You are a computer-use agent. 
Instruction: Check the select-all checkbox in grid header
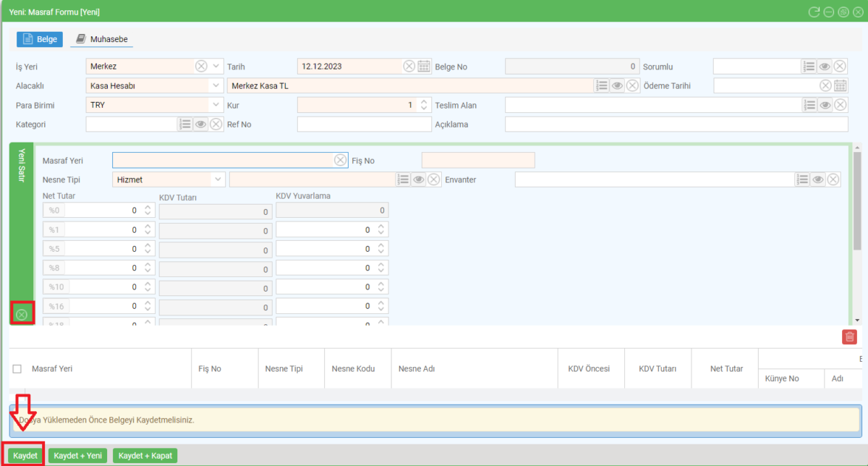tap(17, 369)
